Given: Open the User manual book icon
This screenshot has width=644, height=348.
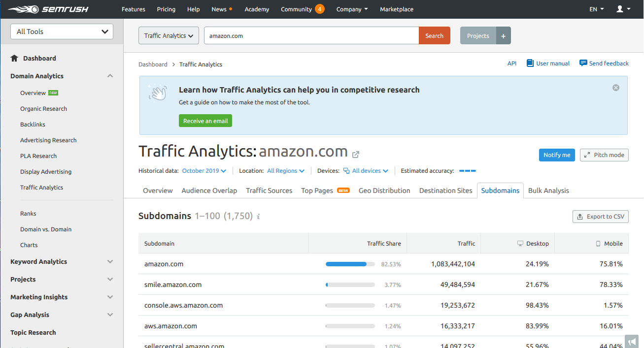Looking at the screenshot, I should [x=530, y=63].
